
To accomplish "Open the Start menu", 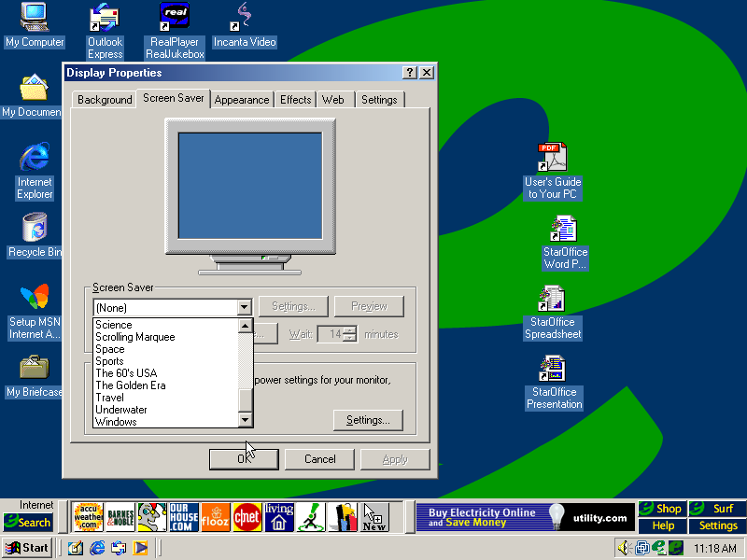I will click(x=27, y=548).
